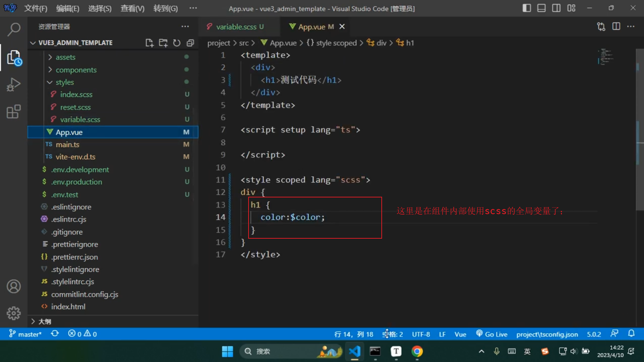The height and width of the screenshot is (362, 644).
Task: Open the Search view in activity bar
Action: click(x=14, y=29)
